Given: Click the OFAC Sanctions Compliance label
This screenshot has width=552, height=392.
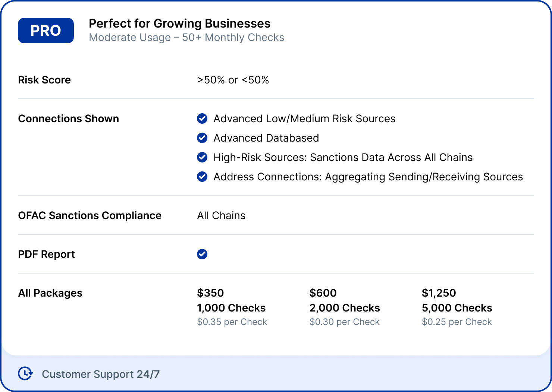Looking at the screenshot, I should tap(90, 215).
